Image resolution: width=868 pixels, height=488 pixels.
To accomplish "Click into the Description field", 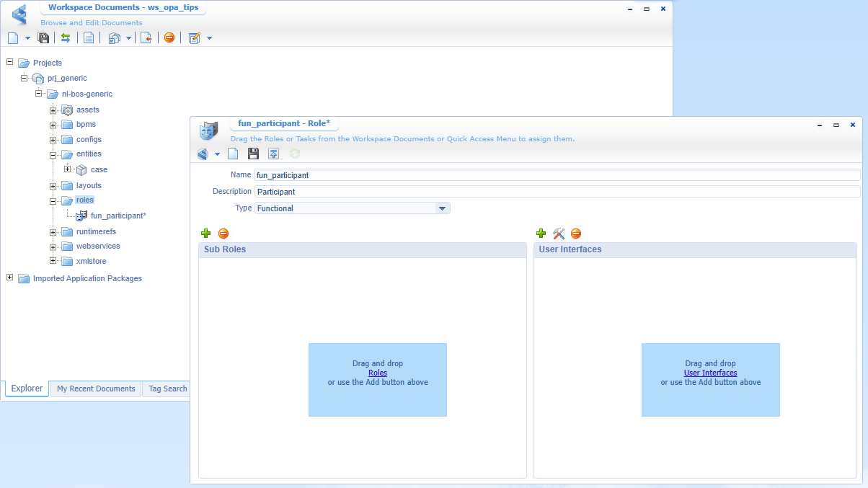I will coord(557,192).
